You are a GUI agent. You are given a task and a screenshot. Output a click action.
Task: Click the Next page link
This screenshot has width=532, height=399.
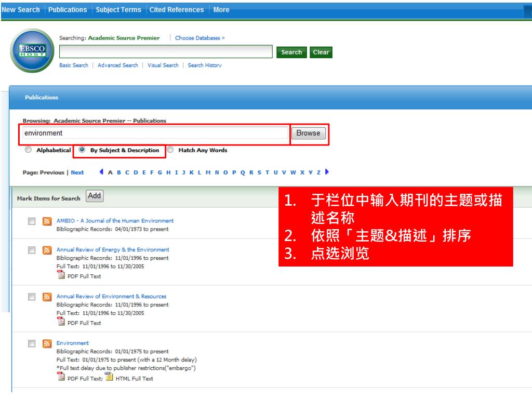(x=77, y=172)
